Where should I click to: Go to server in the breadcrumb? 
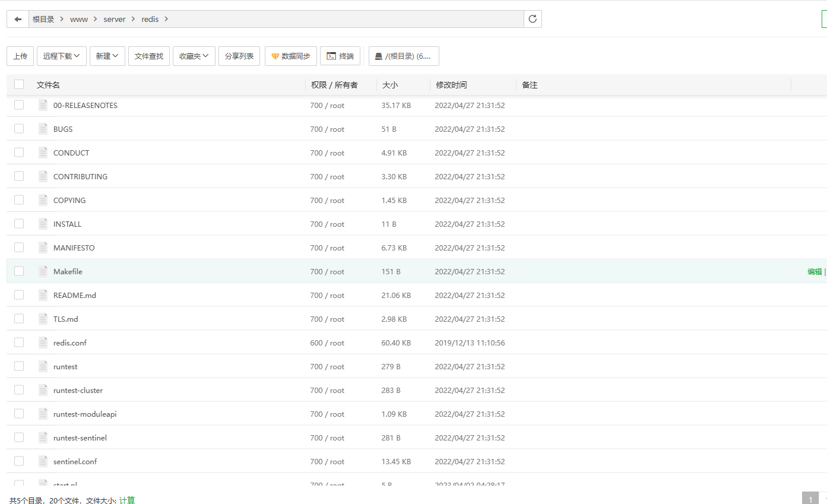pos(115,19)
